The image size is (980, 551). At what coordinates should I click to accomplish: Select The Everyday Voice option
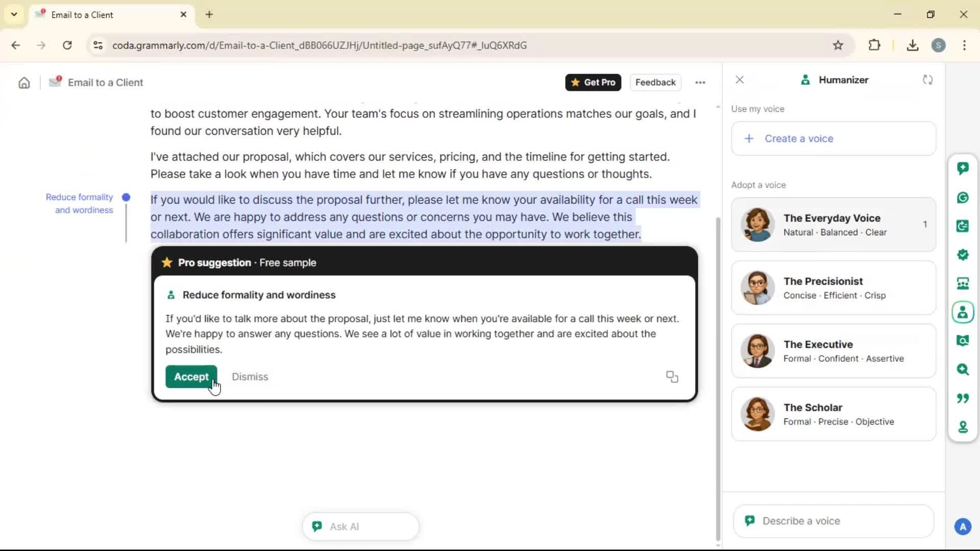click(833, 224)
